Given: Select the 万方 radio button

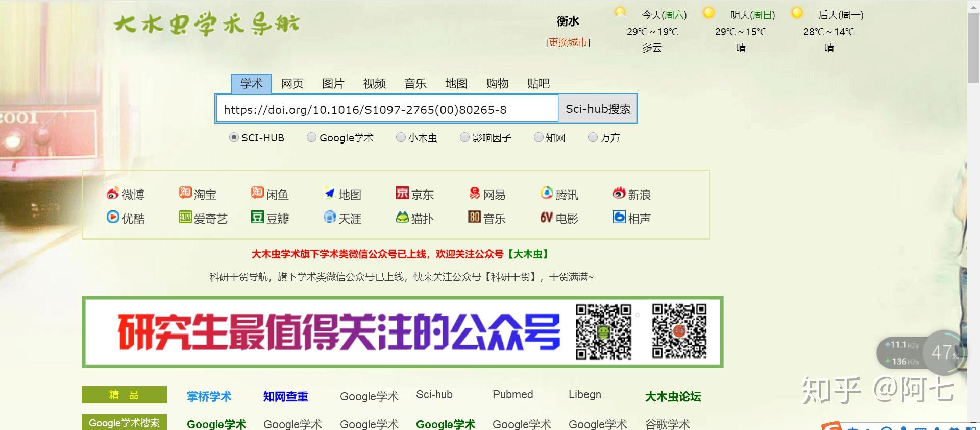Looking at the screenshot, I should (593, 137).
